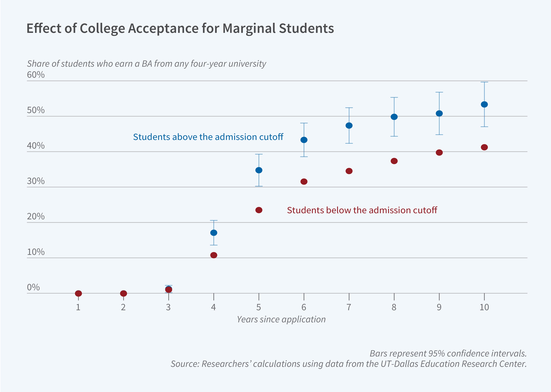The height and width of the screenshot is (392, 551).
Task: Click the "Students above the admission cutoff" label
Action: tap(208, 137)
